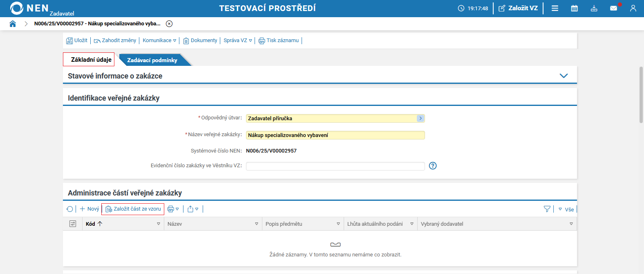
Task: Open table column settings icon
Action: point(73,224)
